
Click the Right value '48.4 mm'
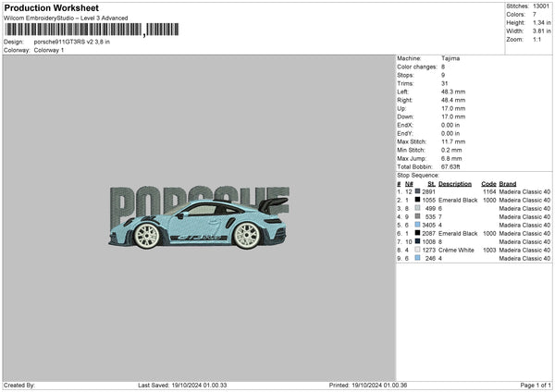click(x=453, y=100)
